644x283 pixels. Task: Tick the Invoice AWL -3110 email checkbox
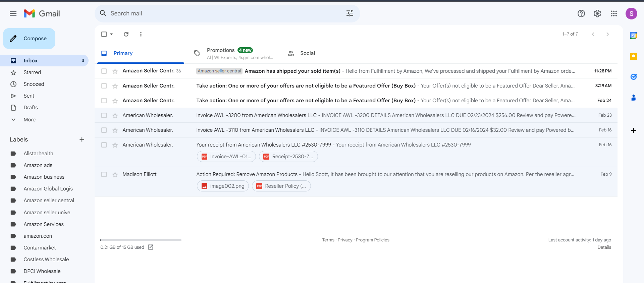coord(104,130)
